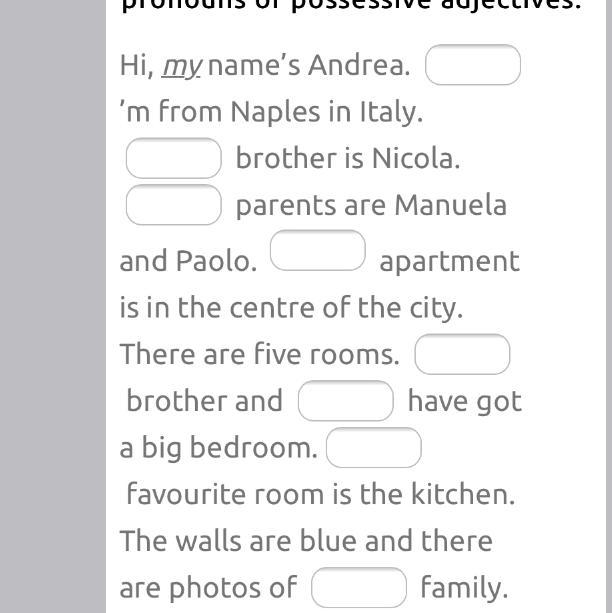Click the underlined example word "my"

[x=182, y=66]
